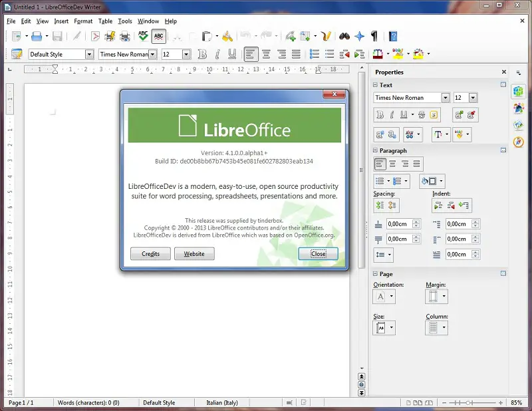Open the sidebar Line Spacing dropdown
The image size is (532, 411).
[384, 255]
